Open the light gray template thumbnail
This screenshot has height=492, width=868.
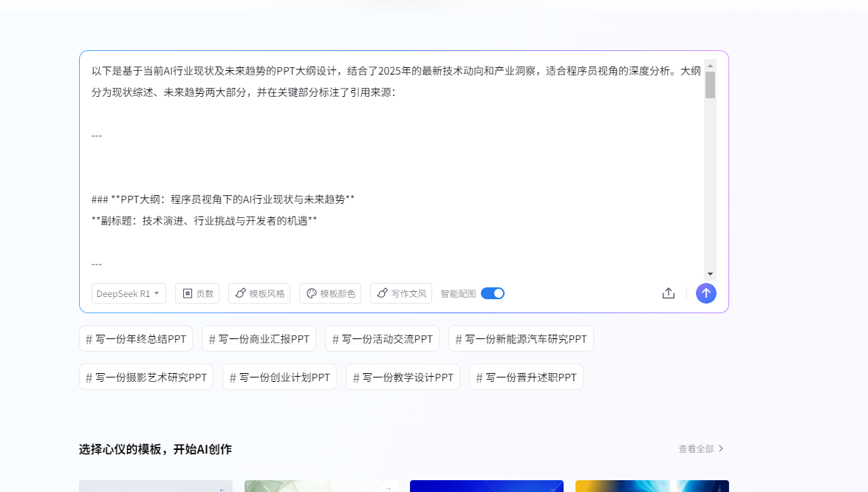click(x=156, y=486)
